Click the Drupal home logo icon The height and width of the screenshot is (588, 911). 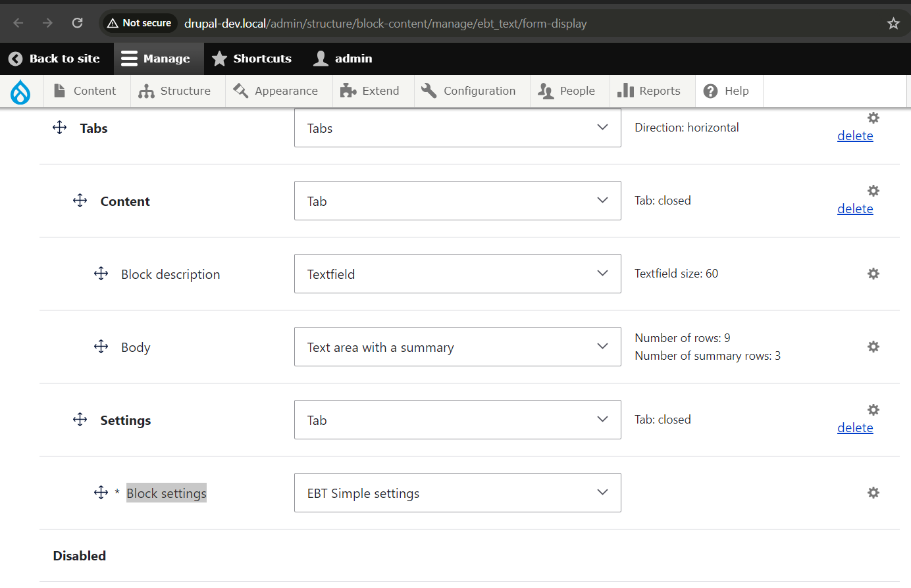coord(20,91)
